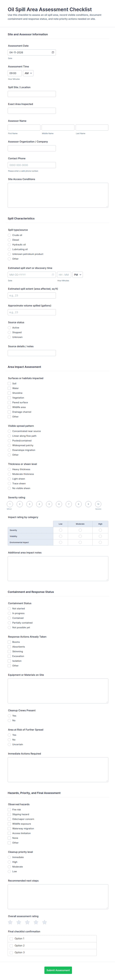Image resolution: width=115 pixels, height=980 pixels.
Task: Choose severity rating circle 10
Action: [98, 504]
